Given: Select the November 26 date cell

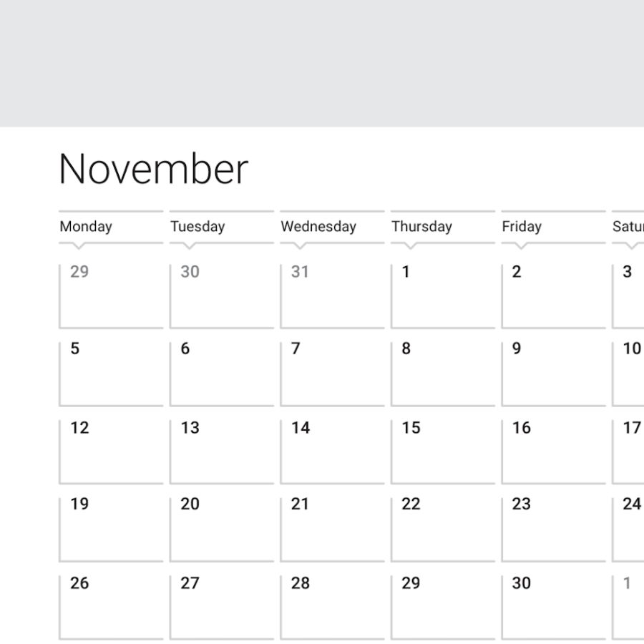Looking at the screenshot, I should pyautogui.click(x=111, y=607).
